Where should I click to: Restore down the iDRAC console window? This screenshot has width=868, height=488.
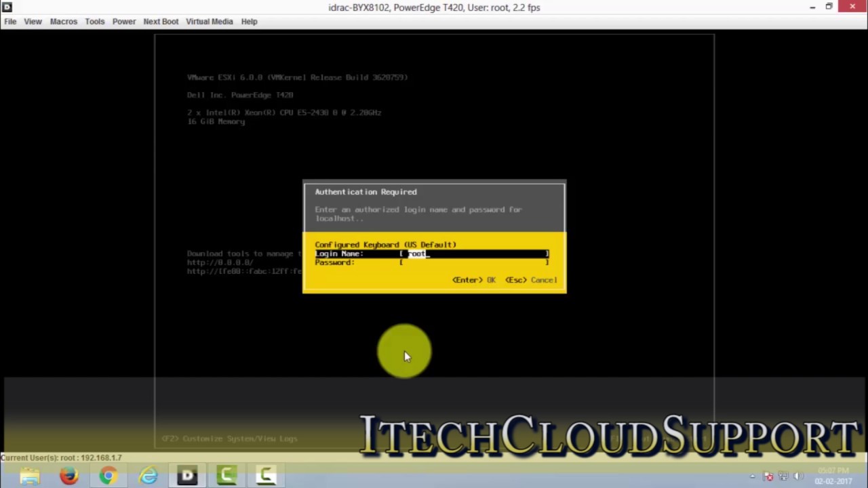coord(829,7)
